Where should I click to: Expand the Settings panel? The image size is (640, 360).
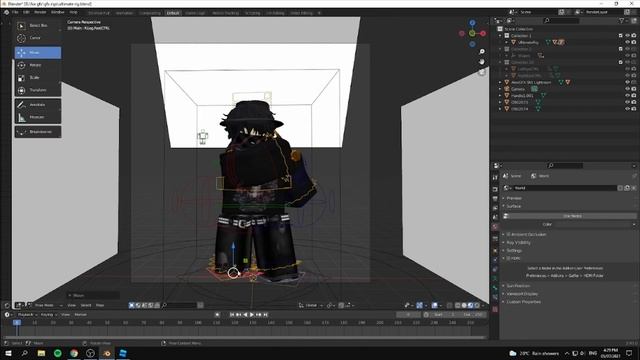click(x=513, y=251)
